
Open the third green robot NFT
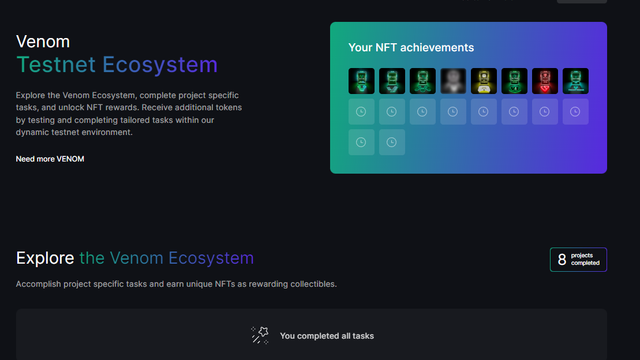click(422, 81)
